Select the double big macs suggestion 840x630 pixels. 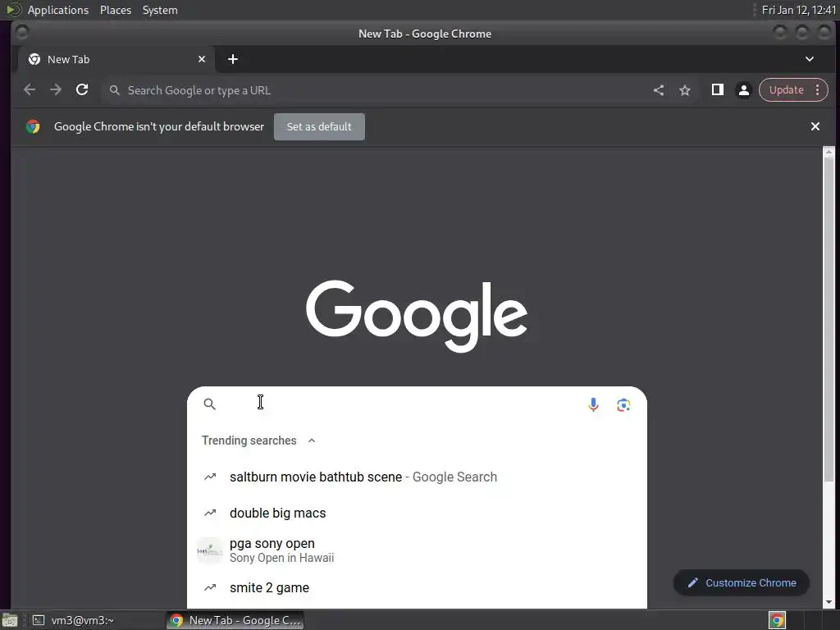[x=417, y=514]
